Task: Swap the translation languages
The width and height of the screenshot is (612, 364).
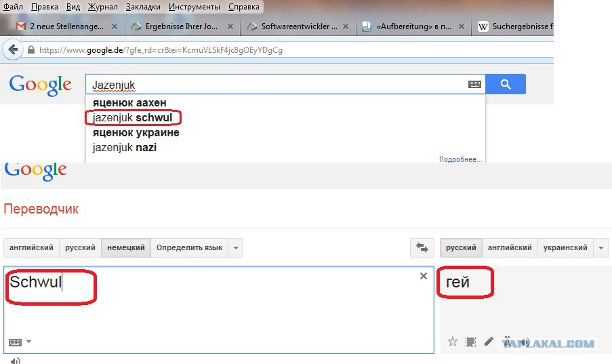Action: coord(422,248)
